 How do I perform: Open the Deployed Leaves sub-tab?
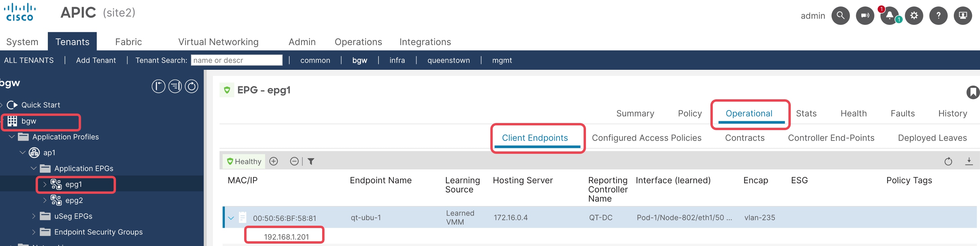(x=933, y=138)
